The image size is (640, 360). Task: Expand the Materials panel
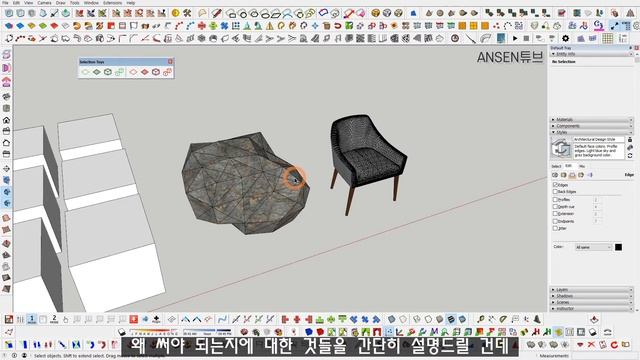(591, 120)
